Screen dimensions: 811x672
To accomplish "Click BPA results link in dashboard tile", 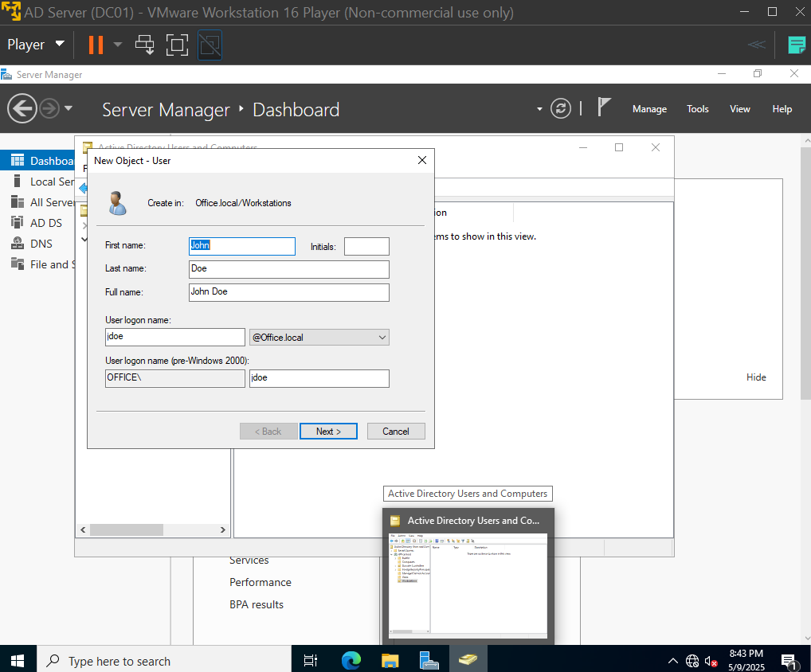I will coord(257,604).
